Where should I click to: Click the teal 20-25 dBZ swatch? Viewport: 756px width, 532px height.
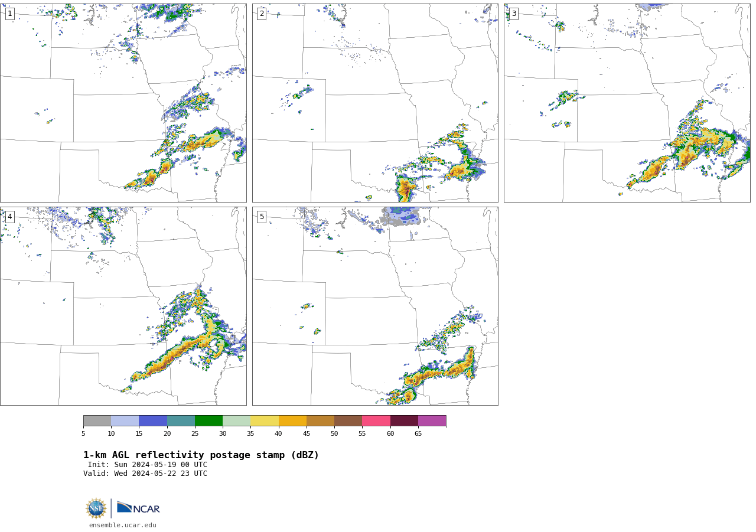181,420
